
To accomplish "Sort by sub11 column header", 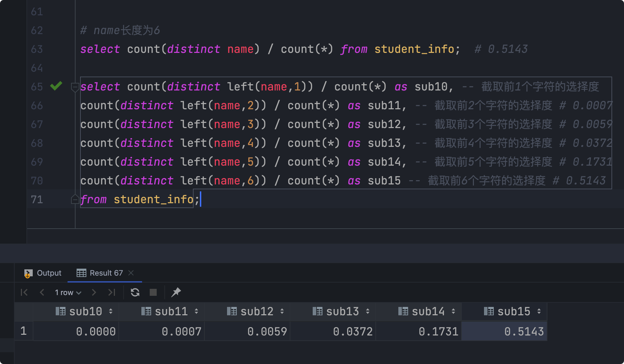I will point(162,311).
